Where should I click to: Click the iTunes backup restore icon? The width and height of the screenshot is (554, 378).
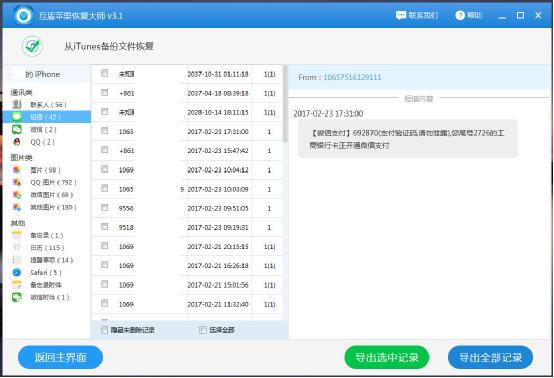[x=33, y=46]
